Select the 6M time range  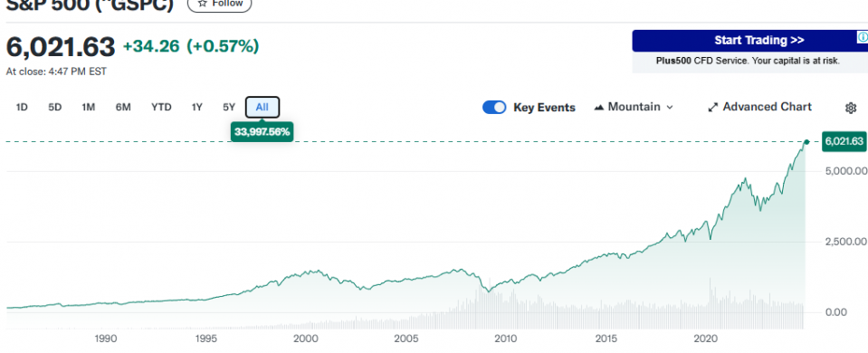pyautogui.click(x=123, y=108)
